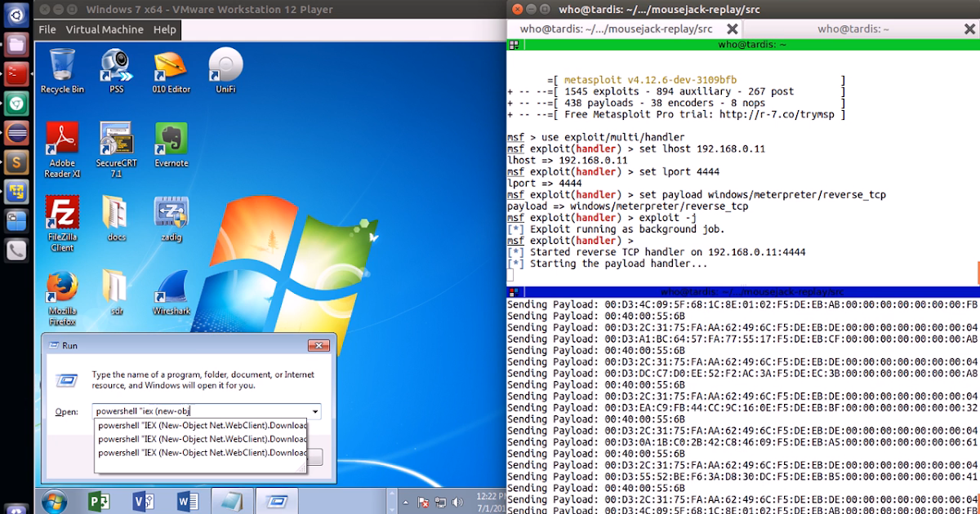The image size is (980, 514).
Task: Switch to the who@tardis: ~ terminal tab
Action: coord(853,29)
